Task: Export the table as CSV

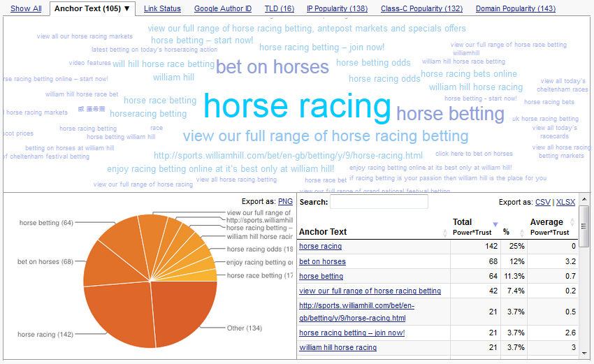Action: pos(542,202)
